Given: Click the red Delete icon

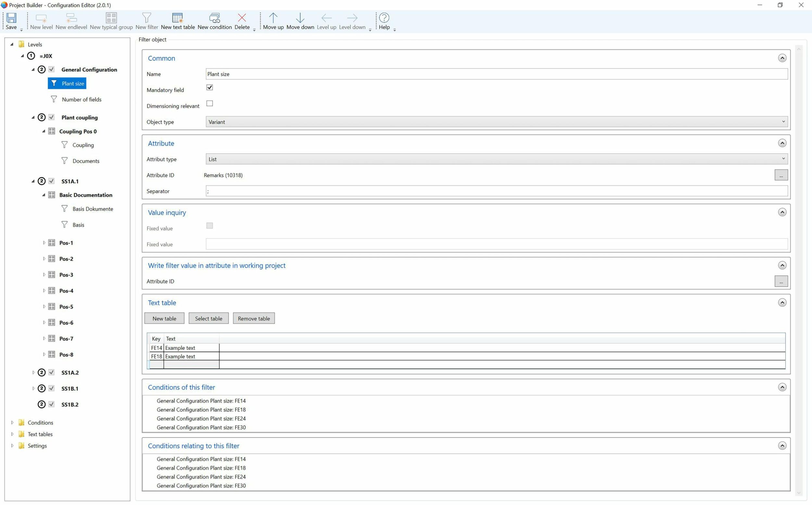Looking at the screenshot, I should pyautogui.click(x=242, y=18).
